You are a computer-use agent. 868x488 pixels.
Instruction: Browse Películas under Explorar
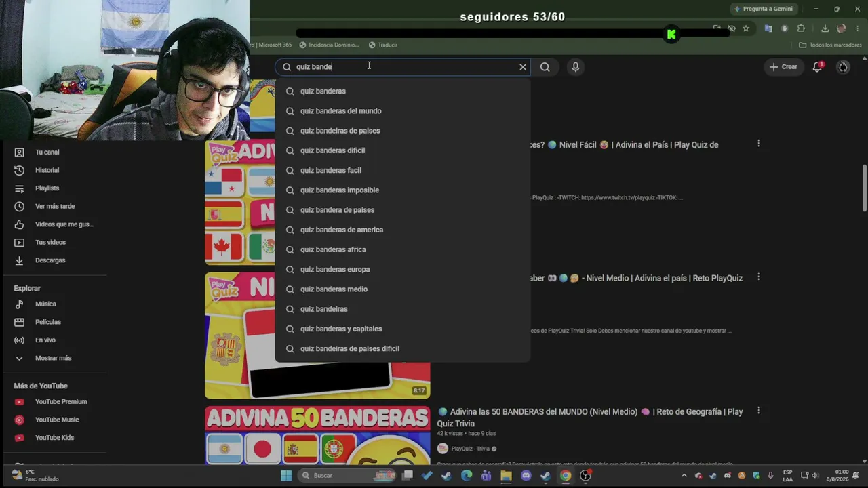click(x=55, y=322)
